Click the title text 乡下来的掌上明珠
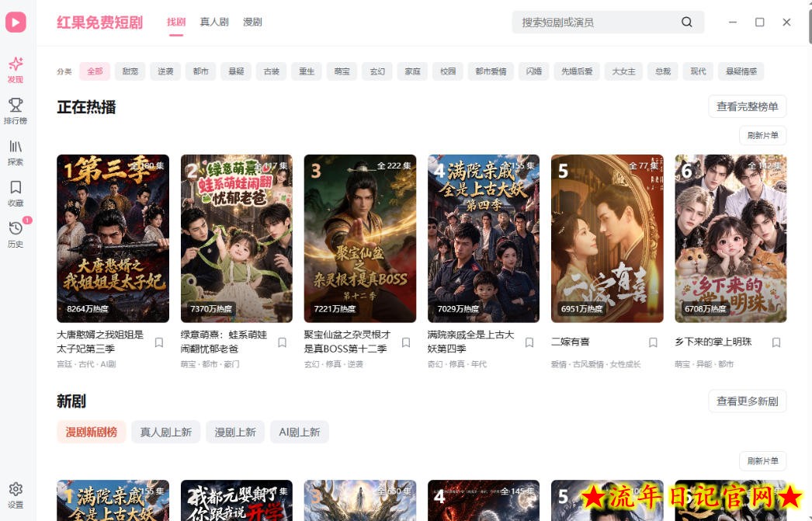Image resolution: width=812 pixels, height=521 pixels. tap(713, 342)
